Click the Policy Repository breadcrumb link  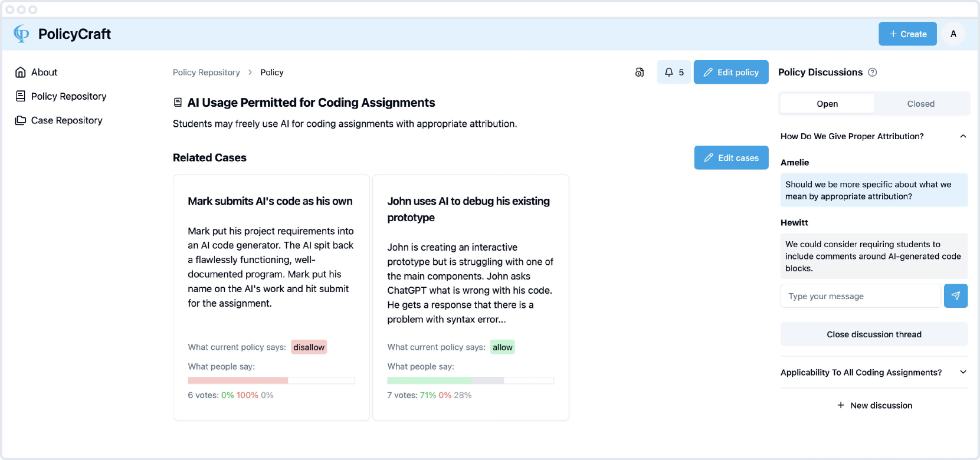[x=207, y=73]
